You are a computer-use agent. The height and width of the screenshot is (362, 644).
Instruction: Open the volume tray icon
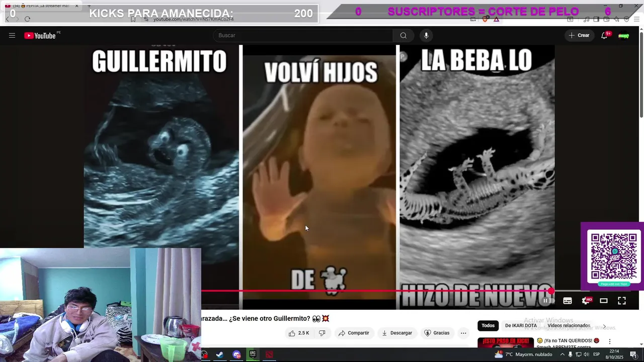(x=586, y=354)
